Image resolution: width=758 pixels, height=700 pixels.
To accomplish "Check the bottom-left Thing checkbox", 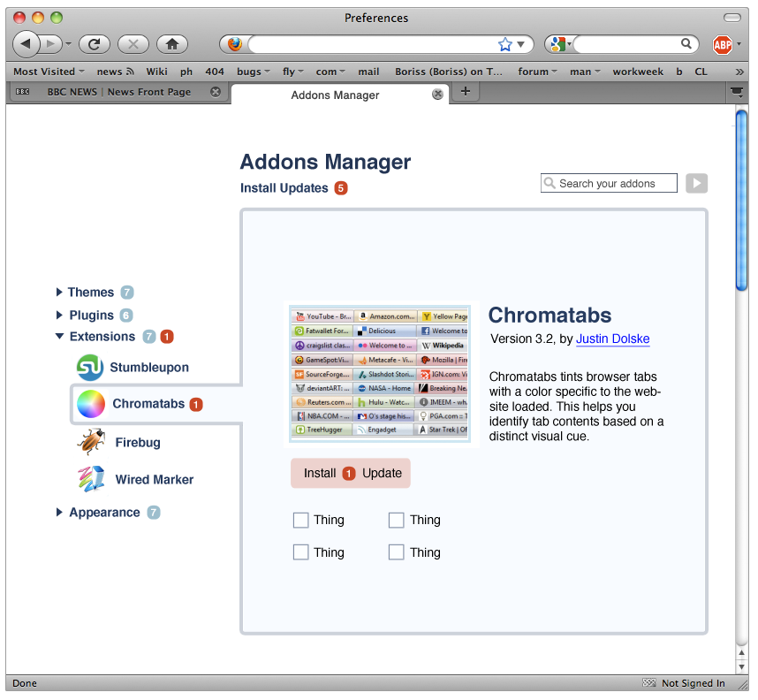I will pyautogui.click(x=300, y=552).
